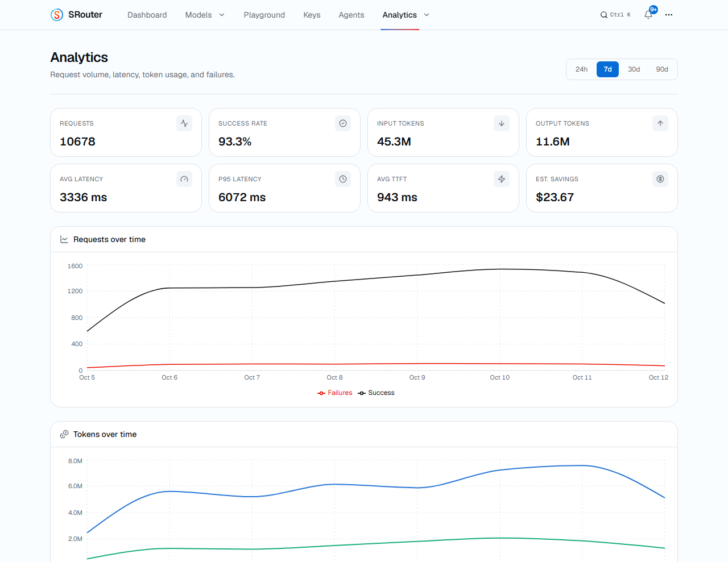Open the Agents page
The image size is (728, 562).
[x=351, y=15]
